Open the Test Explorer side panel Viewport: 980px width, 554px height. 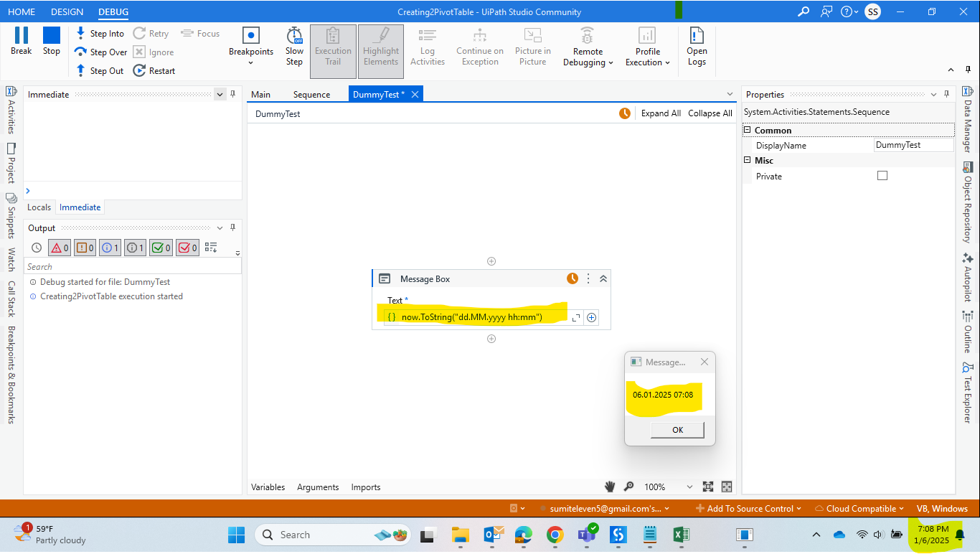[x=967, y=393]
